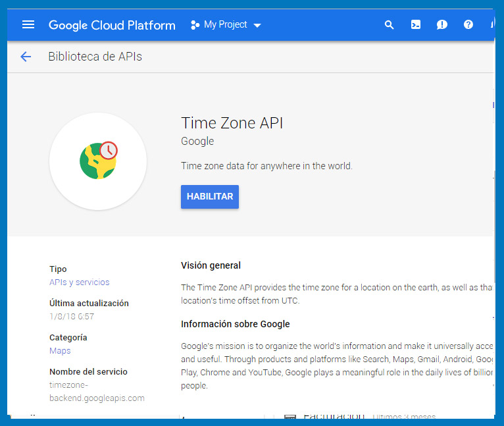Click the Categoría label
Image resolution: width=504 pixels, height=426 pixels.
(68, 338)
